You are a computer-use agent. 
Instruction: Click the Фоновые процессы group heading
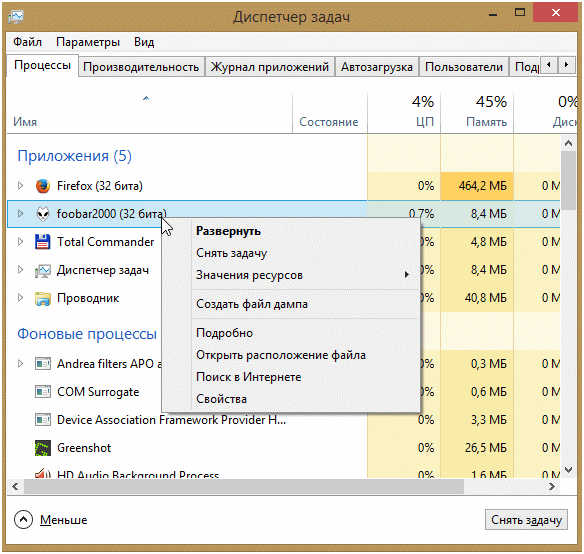click(87, 334)
